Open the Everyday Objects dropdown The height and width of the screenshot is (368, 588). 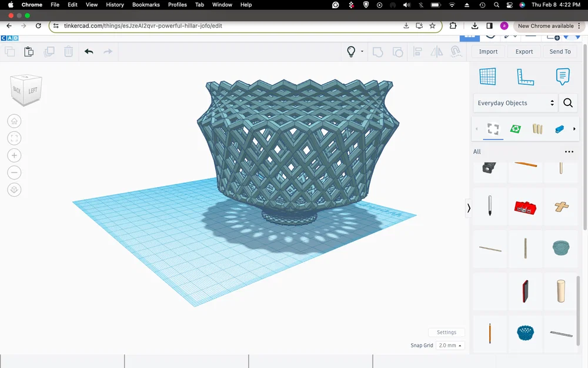coord(515,102)
